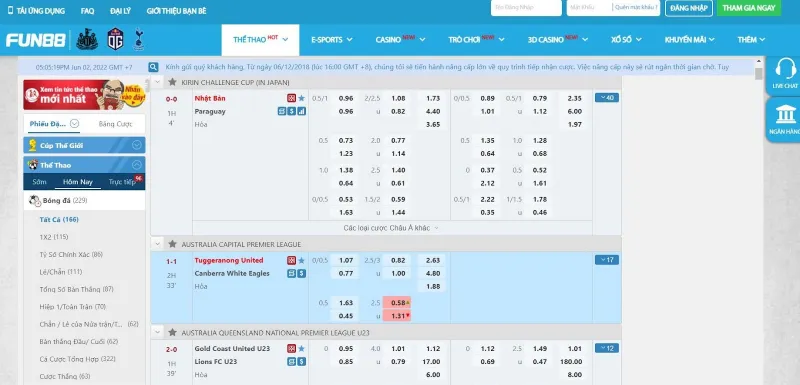Favorite Australia Capital Premier League star
Screen dimensions: 800x385
(172, 244)
